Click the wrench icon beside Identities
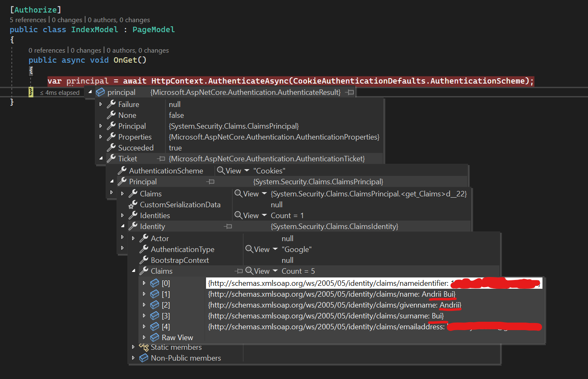588x379 pixels. 133,215
